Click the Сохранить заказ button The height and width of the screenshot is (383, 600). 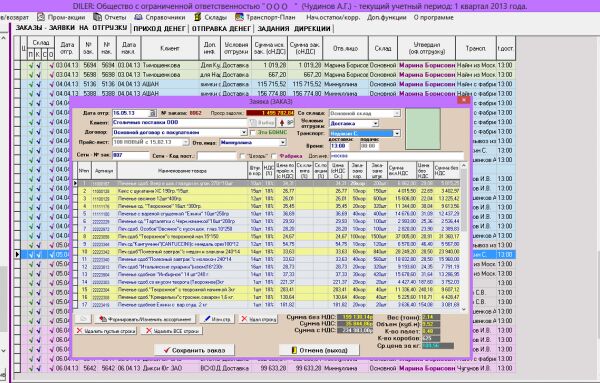click(194, 350)
